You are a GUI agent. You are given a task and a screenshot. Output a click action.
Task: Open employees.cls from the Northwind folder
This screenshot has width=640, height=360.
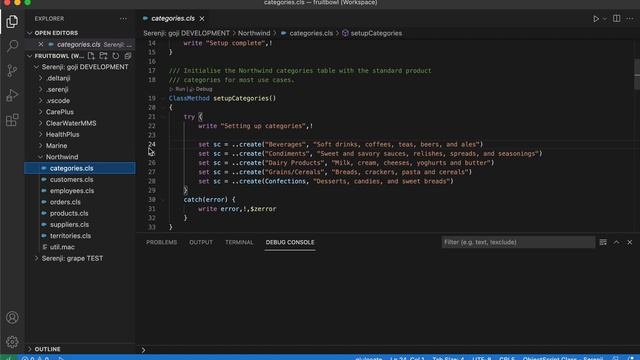tap(72, 191)
